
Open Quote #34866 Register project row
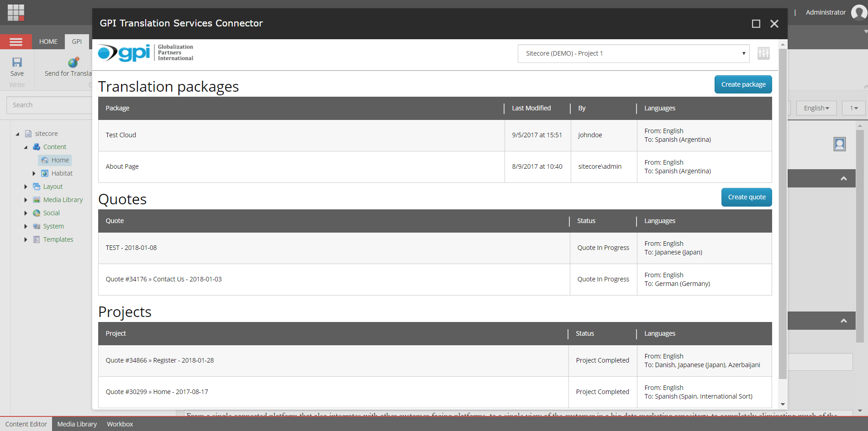point(435,361)
